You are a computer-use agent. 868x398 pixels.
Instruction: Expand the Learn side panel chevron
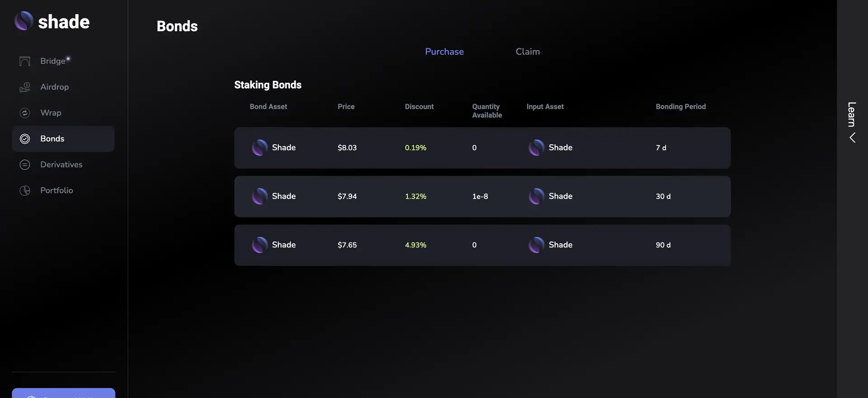coord(852,137)
